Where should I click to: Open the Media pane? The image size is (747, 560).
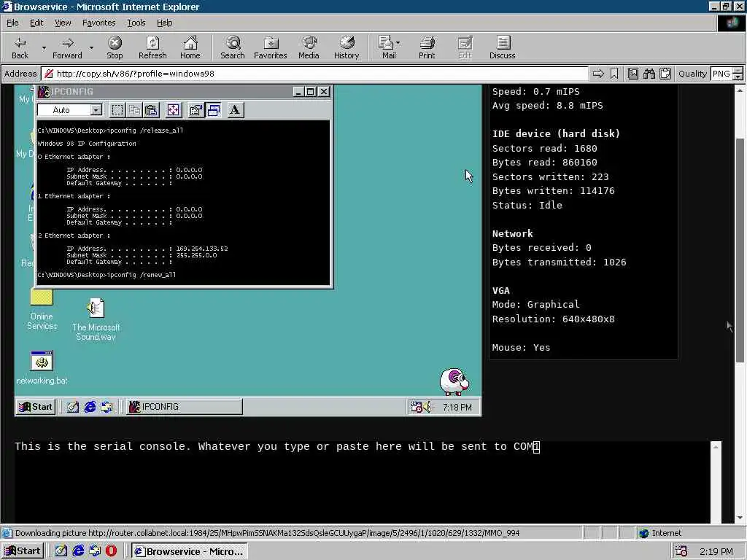pos(309,47)
